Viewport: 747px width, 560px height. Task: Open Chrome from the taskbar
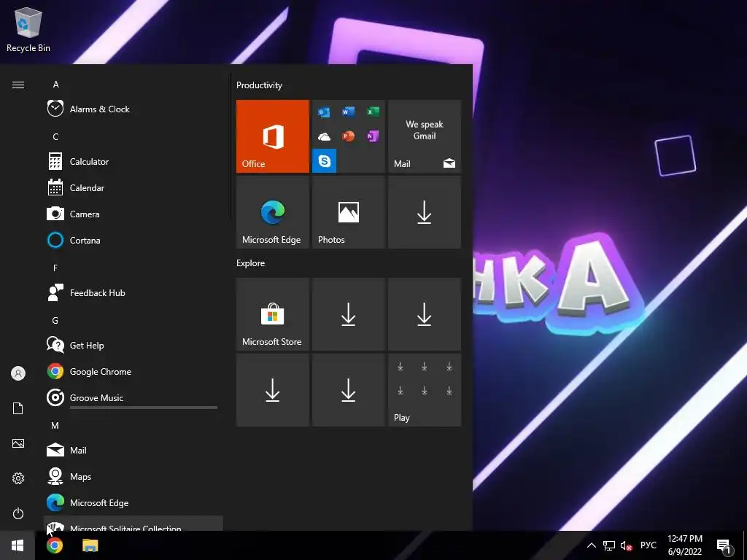[55, 545]
